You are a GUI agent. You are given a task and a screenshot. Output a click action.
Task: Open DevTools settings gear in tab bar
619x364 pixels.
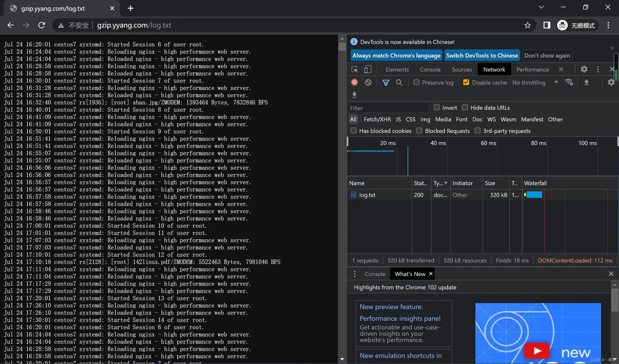coord(584,69)
